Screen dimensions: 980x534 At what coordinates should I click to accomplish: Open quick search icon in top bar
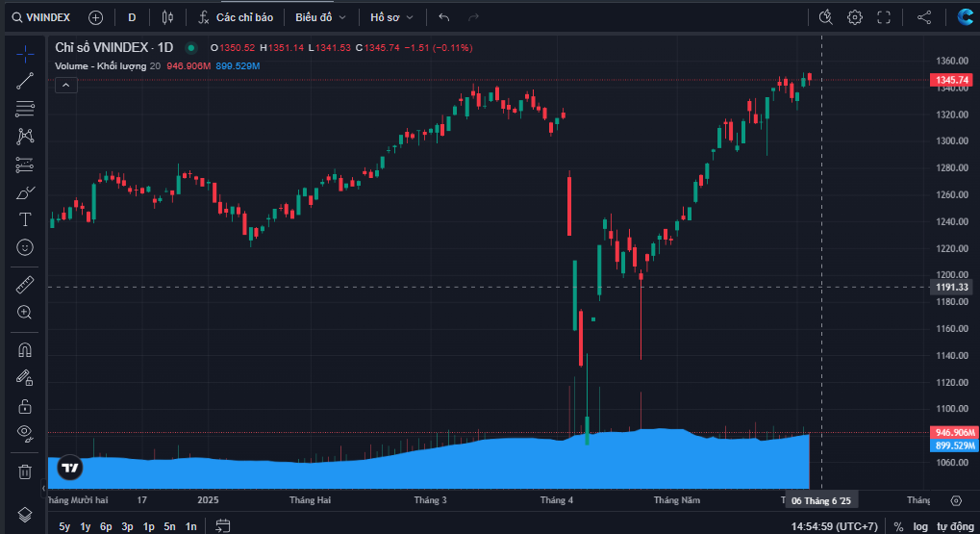point(825,17)
